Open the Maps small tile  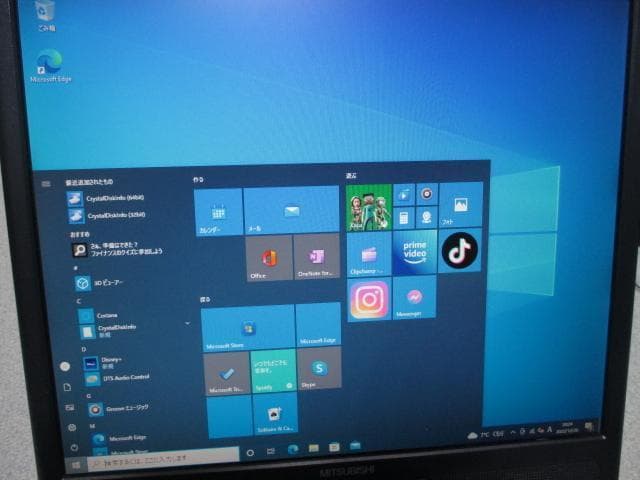tap(427, 217)
